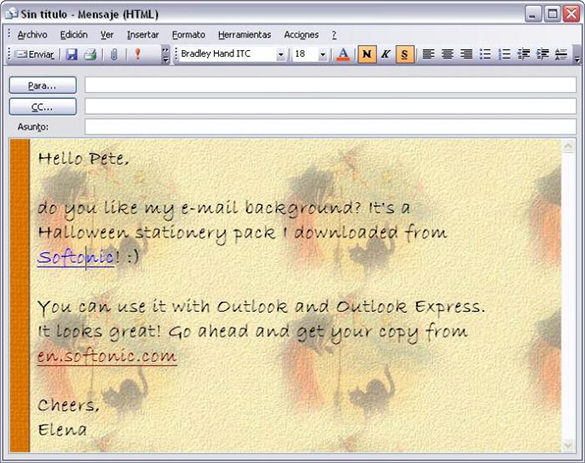Open the Herramientas menu

(244, 35)
